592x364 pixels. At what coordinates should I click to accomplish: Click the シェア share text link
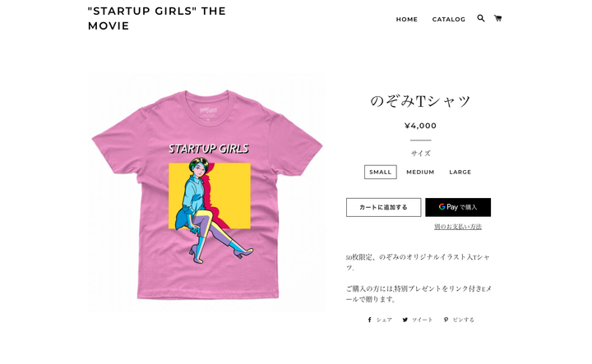(384, 320)
